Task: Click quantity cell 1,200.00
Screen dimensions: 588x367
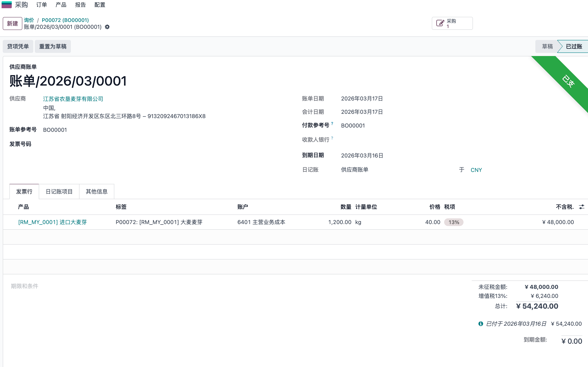Action: [x=340, y=222]
